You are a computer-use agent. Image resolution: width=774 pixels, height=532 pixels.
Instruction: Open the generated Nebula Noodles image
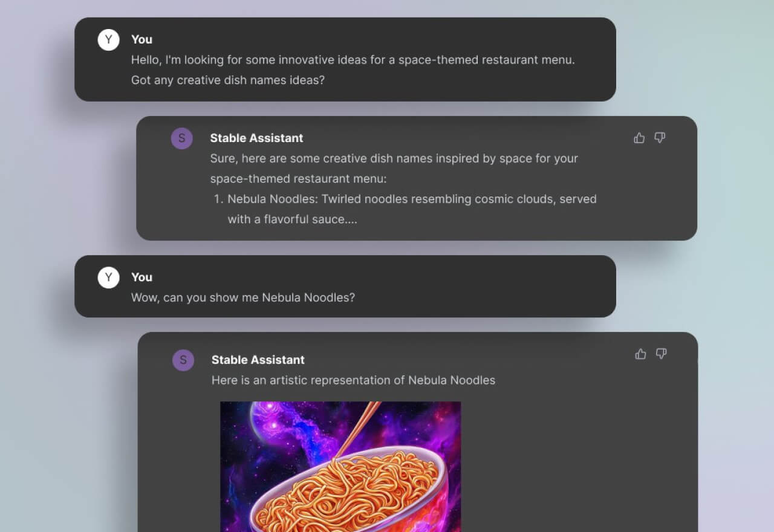coord(340,466)
